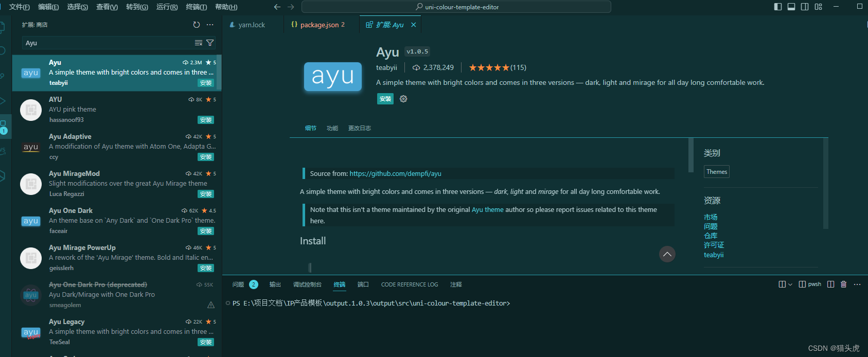Image resolution: width=868 pixels, height=357 pixels.
Task: Refresh the extensions marketplace list
Action: (x=196, y=25)
